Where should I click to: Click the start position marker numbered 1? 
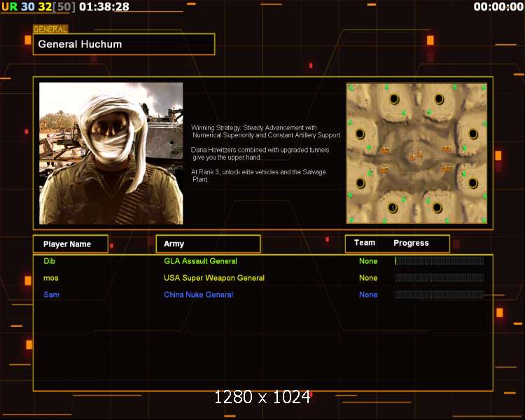393,208
